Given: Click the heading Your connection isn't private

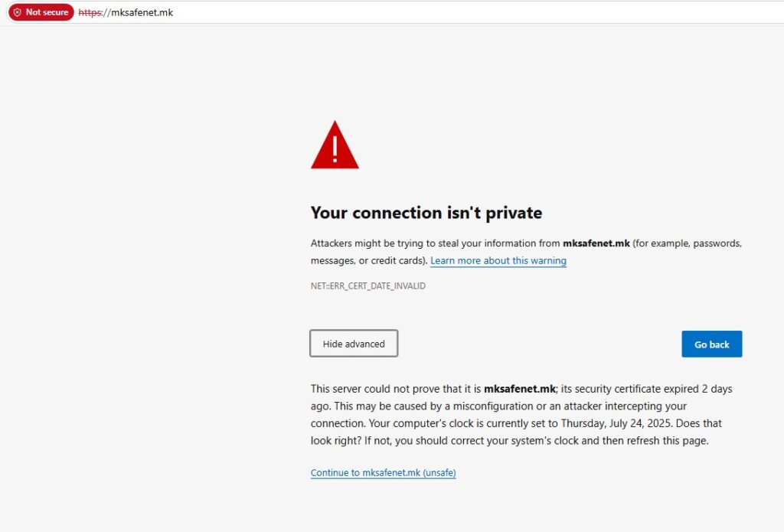Looking at the screenshot, I should (x=426, y=213).
